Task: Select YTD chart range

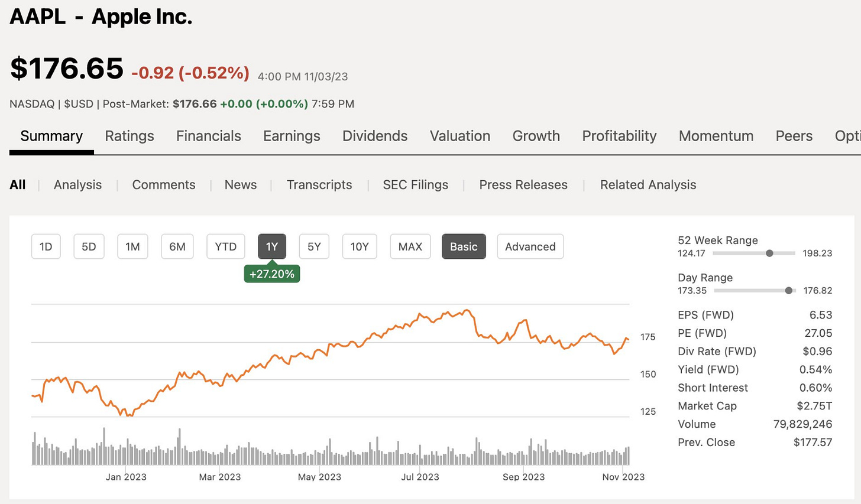Action: [x=226, y=246]
